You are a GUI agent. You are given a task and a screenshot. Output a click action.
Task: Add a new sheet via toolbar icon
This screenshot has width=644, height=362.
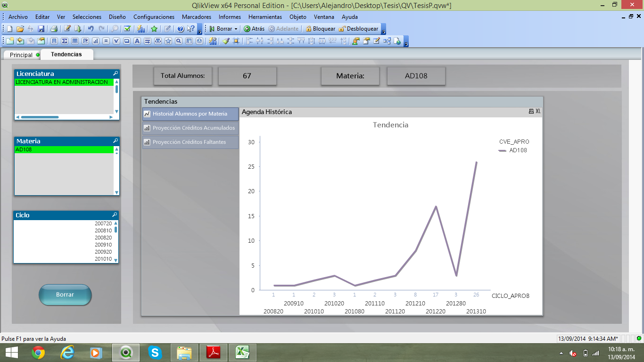tap(10, 41)
